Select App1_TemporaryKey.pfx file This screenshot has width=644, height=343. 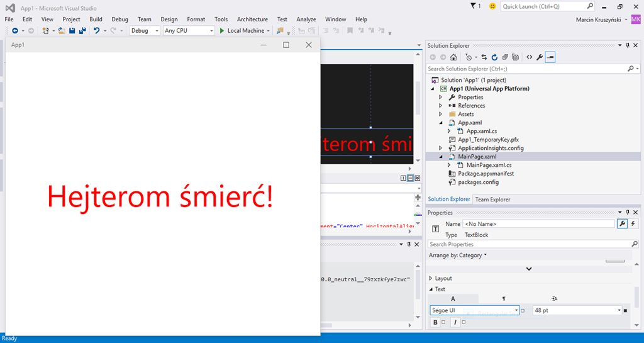coord(488,140)
